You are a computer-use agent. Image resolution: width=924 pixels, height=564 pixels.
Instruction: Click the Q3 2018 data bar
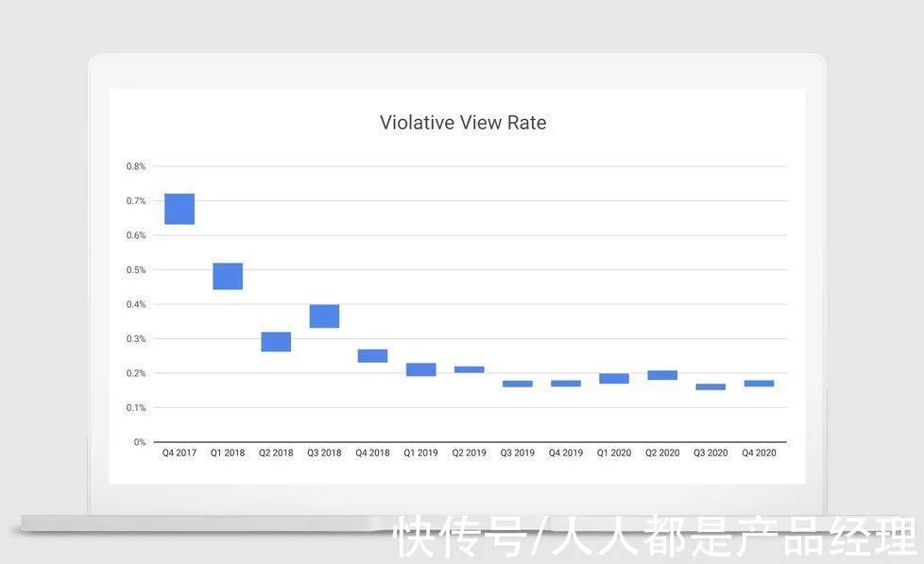(324, 316)
